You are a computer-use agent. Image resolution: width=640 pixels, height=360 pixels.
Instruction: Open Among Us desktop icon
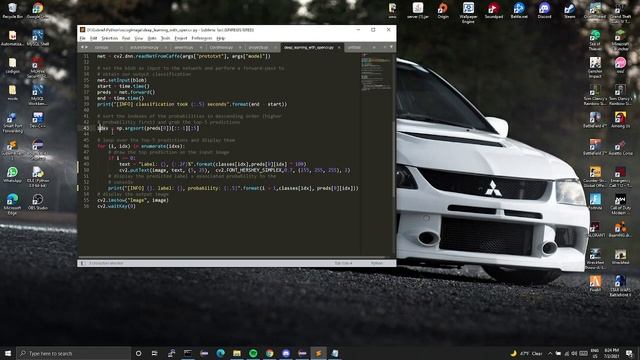(620, 120)
